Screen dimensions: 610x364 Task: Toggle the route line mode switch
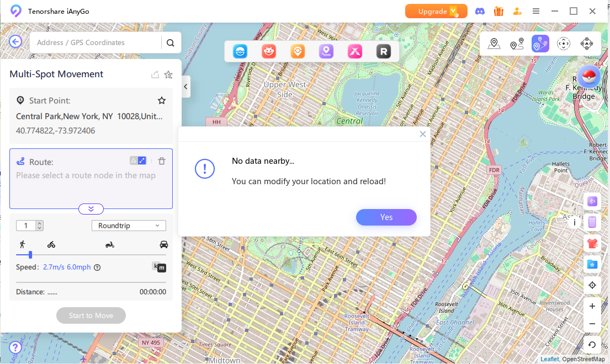(138, 160)
